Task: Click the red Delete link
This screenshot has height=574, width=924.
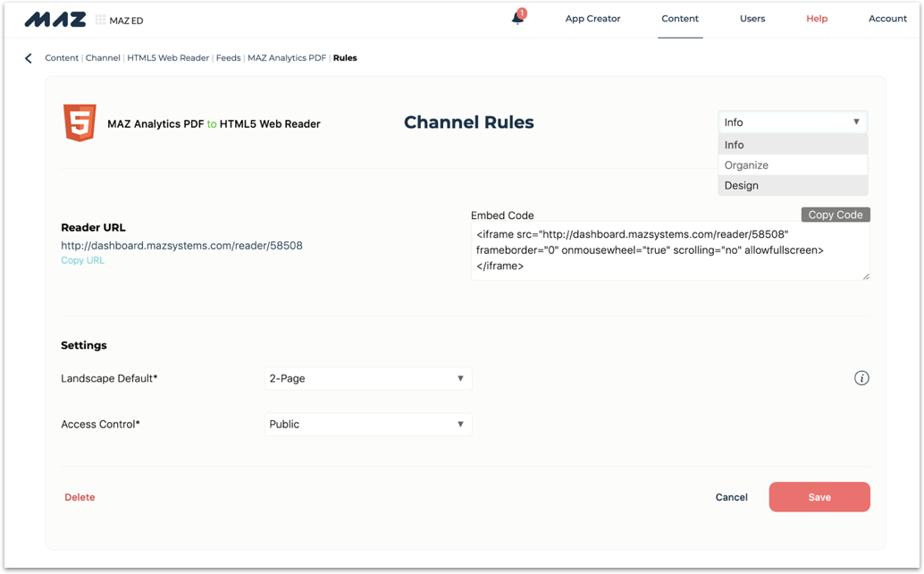Action: pyautogui.click(x=80, y=497)
